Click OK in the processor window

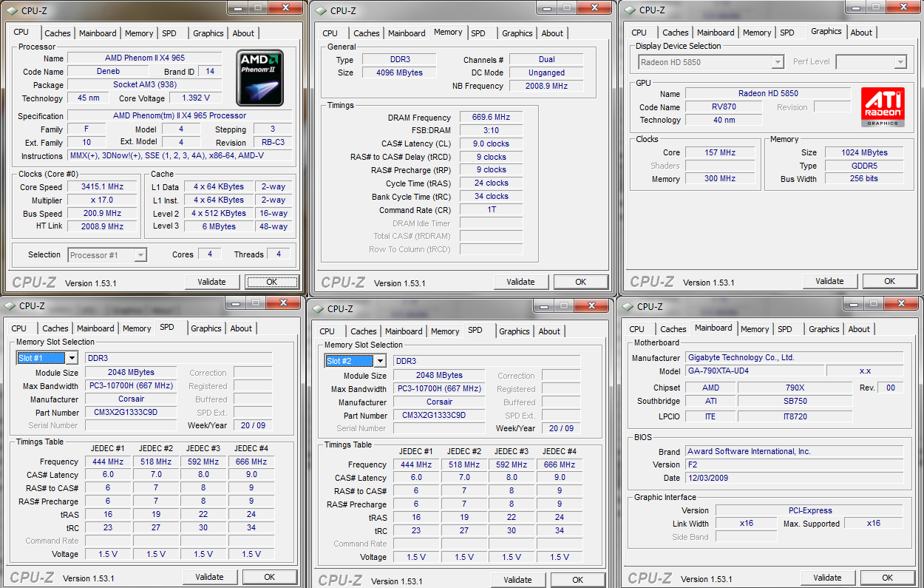271,282
